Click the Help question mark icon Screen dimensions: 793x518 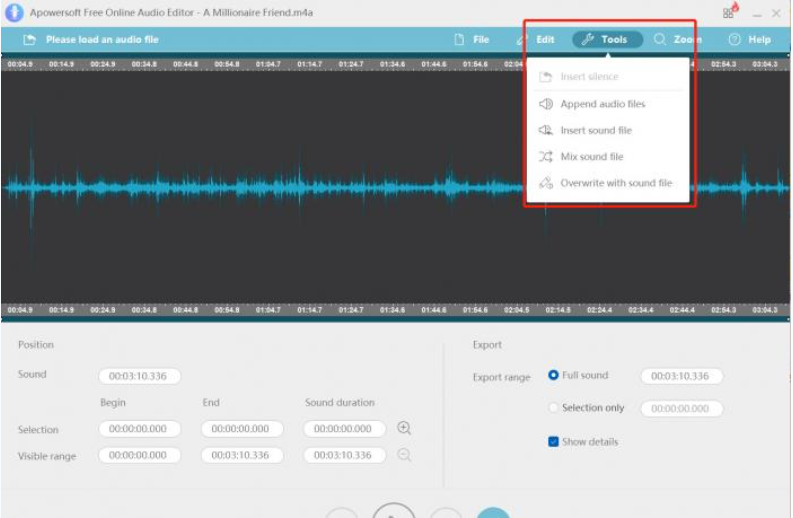734,39
